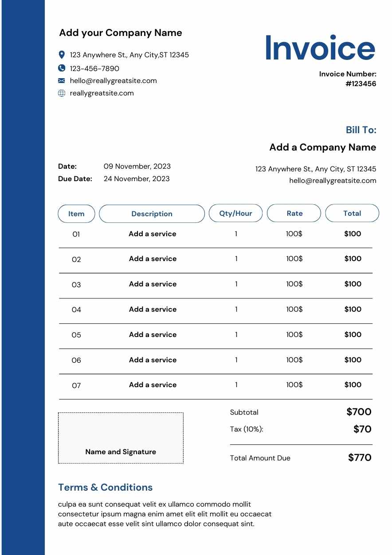Viewport: 392px width, 555px height.
Task: Click the blue sidebar stripe
Action: click(23, 277)
